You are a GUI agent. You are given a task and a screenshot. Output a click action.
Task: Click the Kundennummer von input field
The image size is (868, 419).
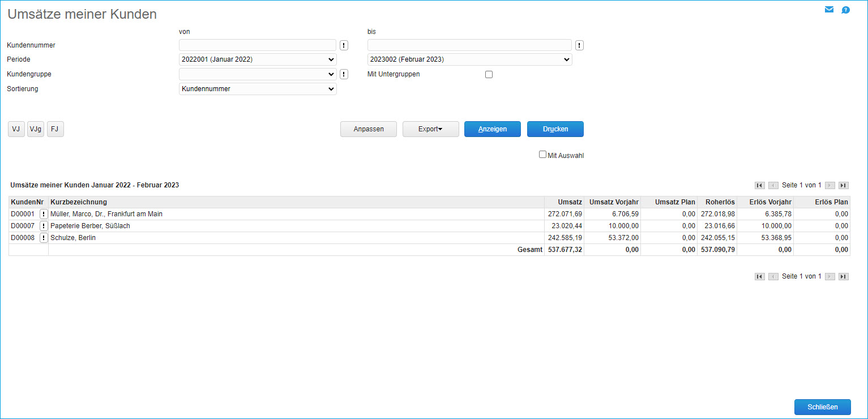tap(258, 45)
